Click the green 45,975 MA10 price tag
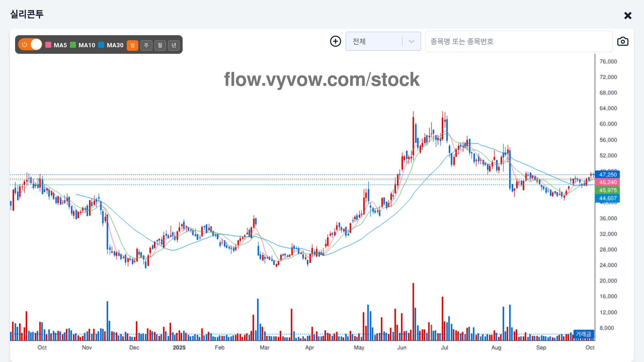 (608, 190)
